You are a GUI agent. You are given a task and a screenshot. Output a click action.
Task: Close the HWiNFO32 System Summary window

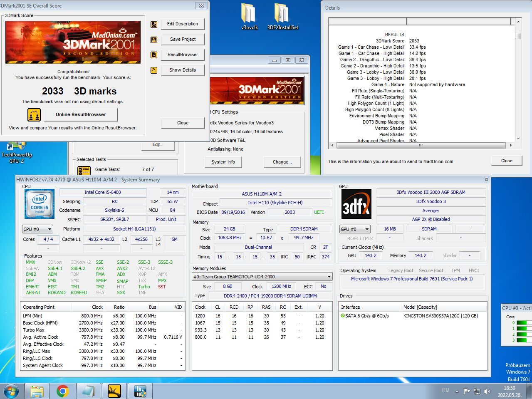pyautogui.click(x=486, y=180)
